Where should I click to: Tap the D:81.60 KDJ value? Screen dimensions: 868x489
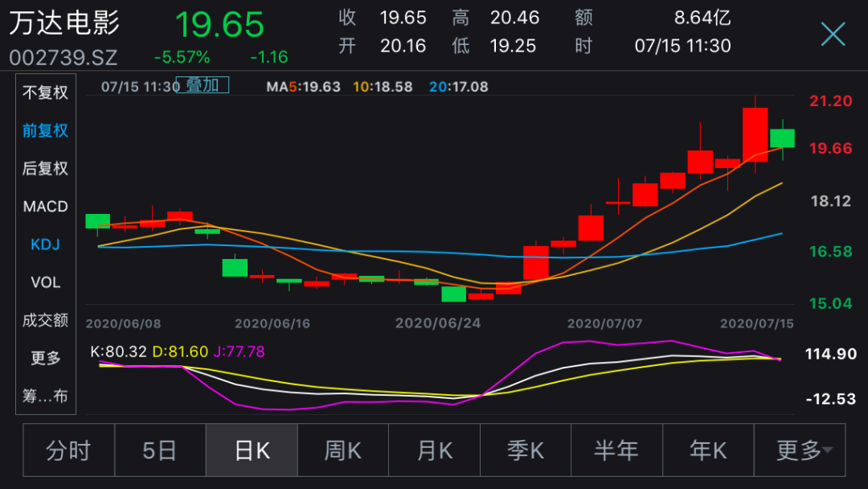click(181, 351)
